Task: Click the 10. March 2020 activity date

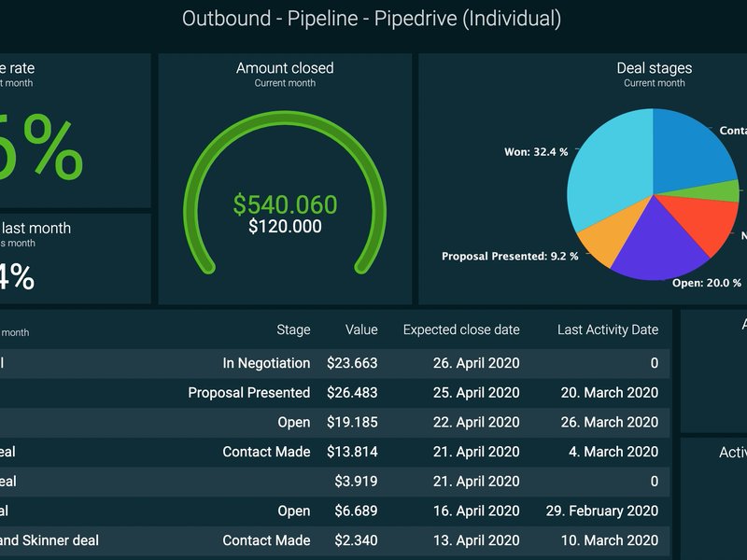Action: pyautogui.click(x=610, y=540)
